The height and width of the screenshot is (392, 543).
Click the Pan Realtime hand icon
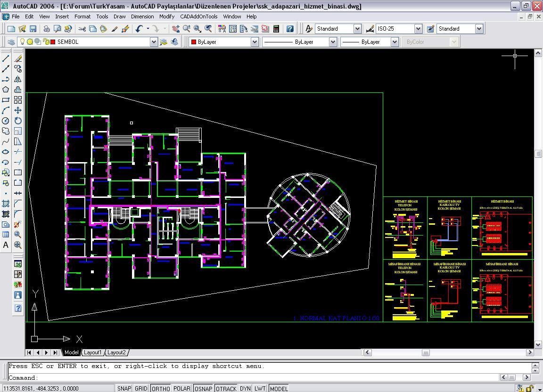[x=175, y=29]
